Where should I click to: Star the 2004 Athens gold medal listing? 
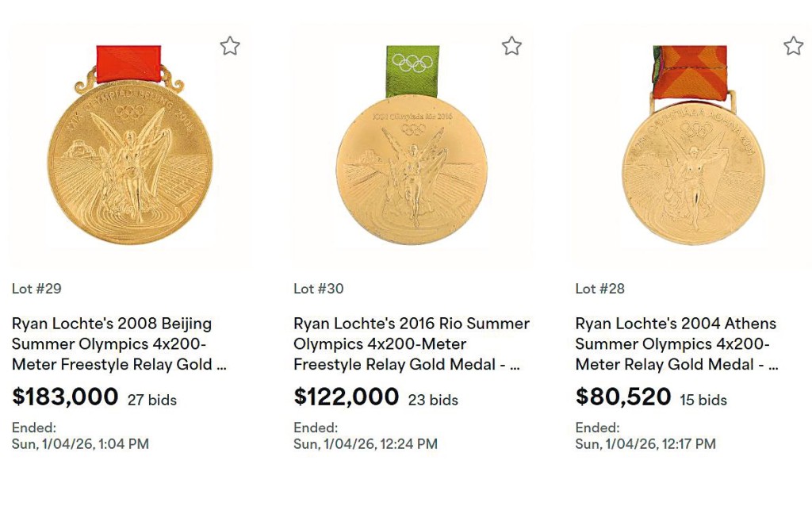pyautogui.click(x=793, y=46)
